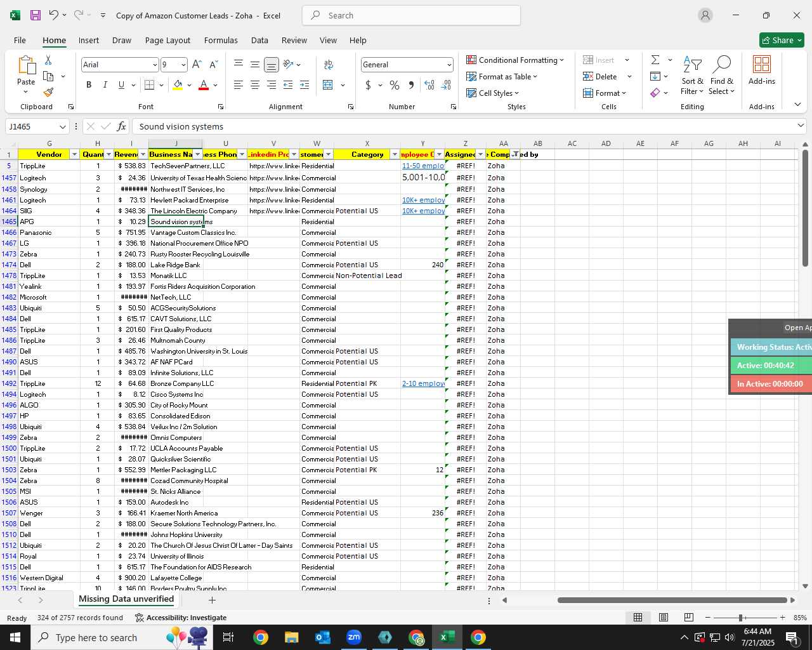Add a new sheet with the plus button
The height and width of the screenshot is (650, 812).
click(x=212, y=600)
